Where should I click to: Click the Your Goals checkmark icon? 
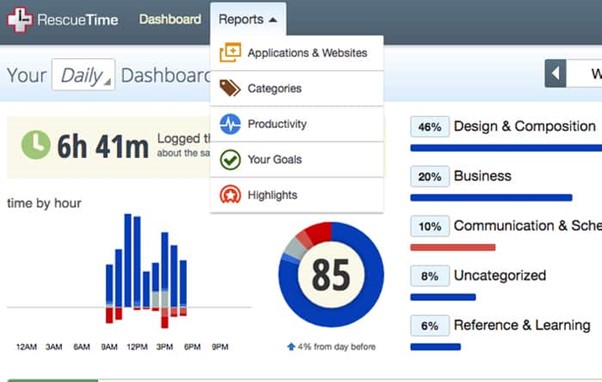230,160
